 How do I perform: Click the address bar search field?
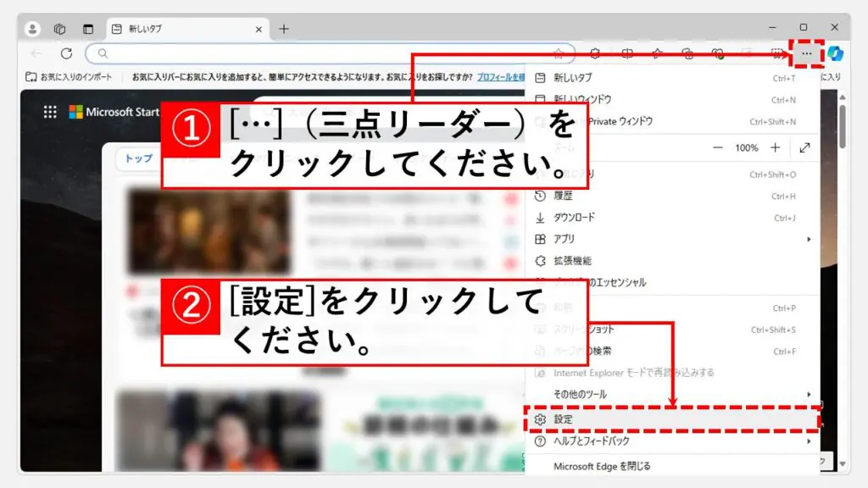331,53
